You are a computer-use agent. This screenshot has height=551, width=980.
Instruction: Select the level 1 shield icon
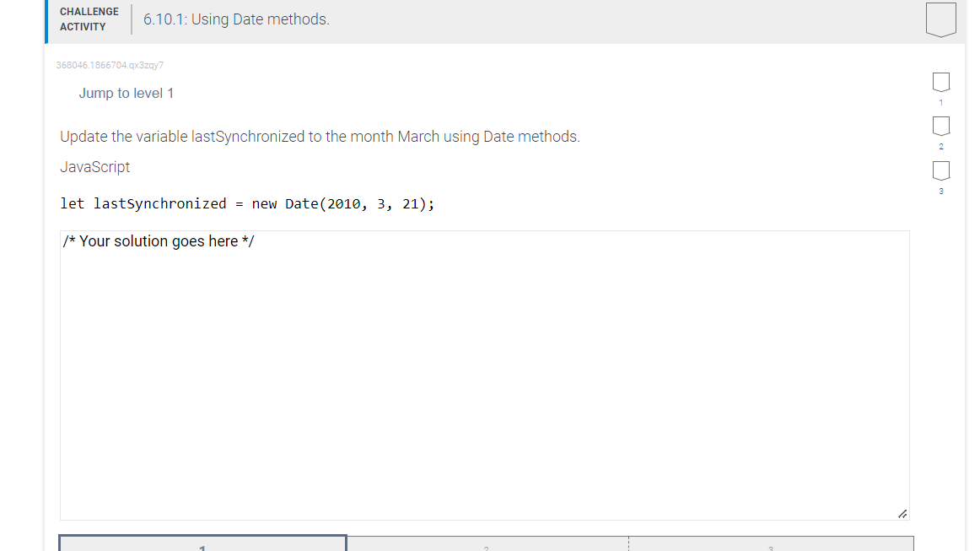pyautogui.click(x=940, y=83)
